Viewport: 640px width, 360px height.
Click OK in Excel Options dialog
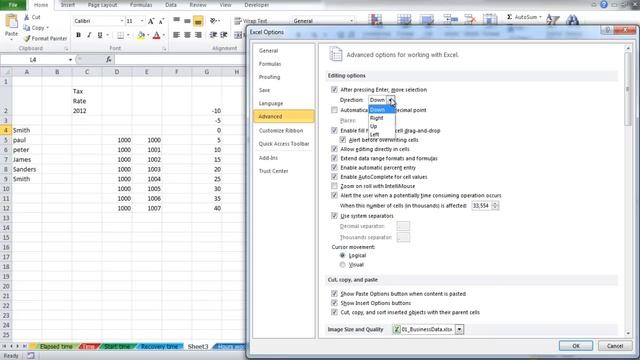576,346
